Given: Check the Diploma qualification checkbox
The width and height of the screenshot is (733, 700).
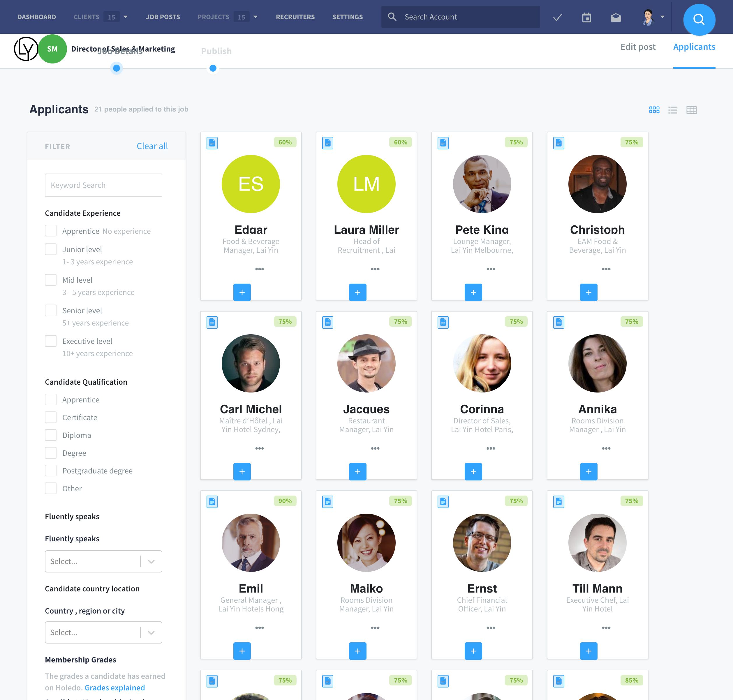Looking at the screenshot, I should (51, 435).
